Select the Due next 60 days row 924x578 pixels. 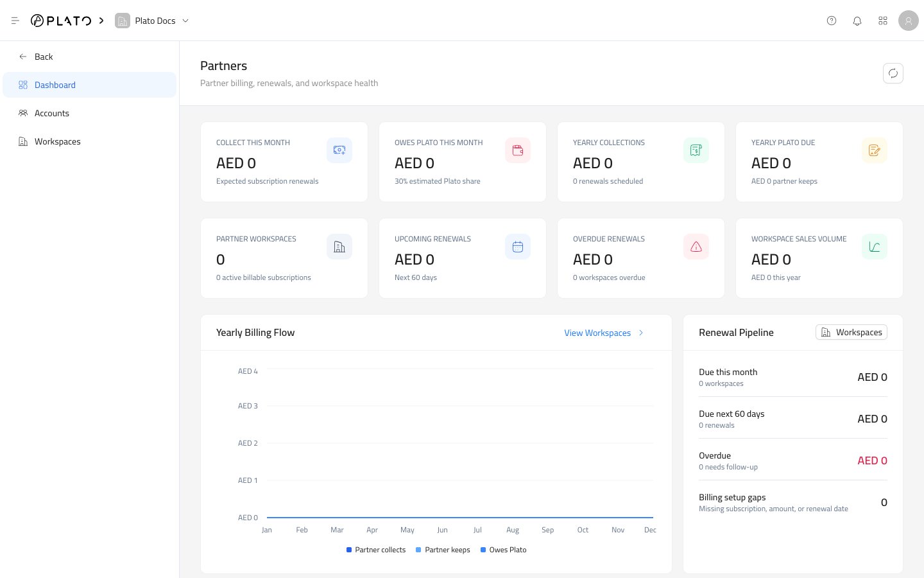click(793, 419)
